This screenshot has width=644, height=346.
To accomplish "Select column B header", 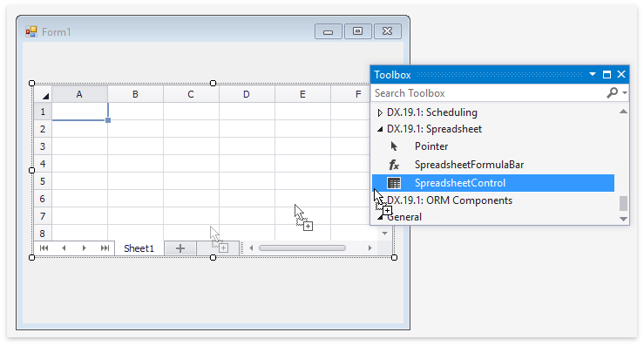I will tap(135, 94).
